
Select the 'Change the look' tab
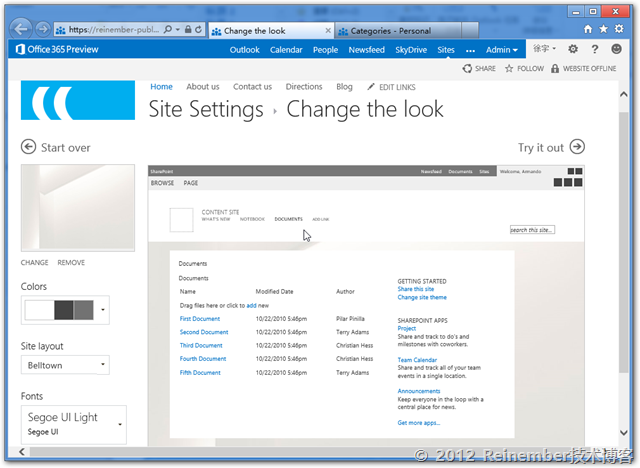(x=271, y=31)
